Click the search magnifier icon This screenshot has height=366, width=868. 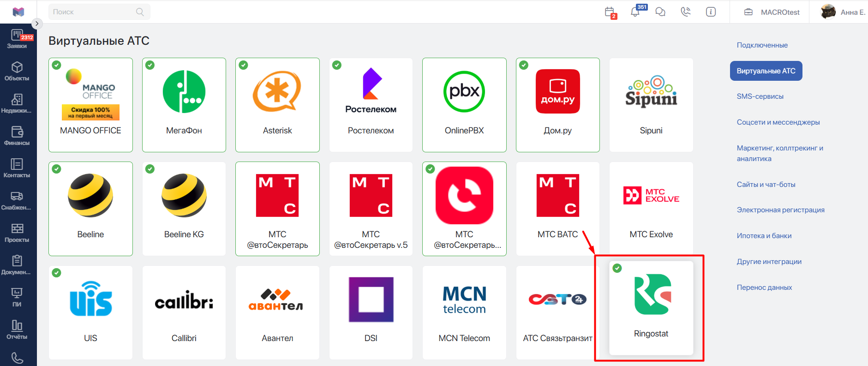140,12
